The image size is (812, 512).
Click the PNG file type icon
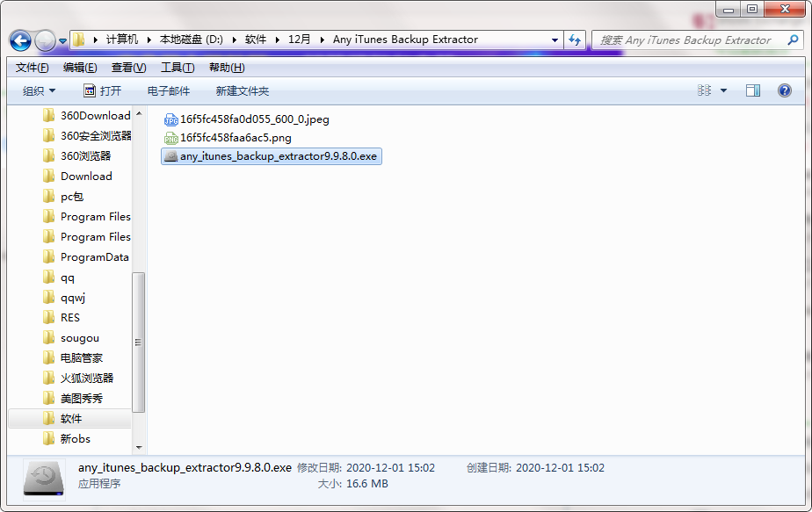(x=170, y=138)
